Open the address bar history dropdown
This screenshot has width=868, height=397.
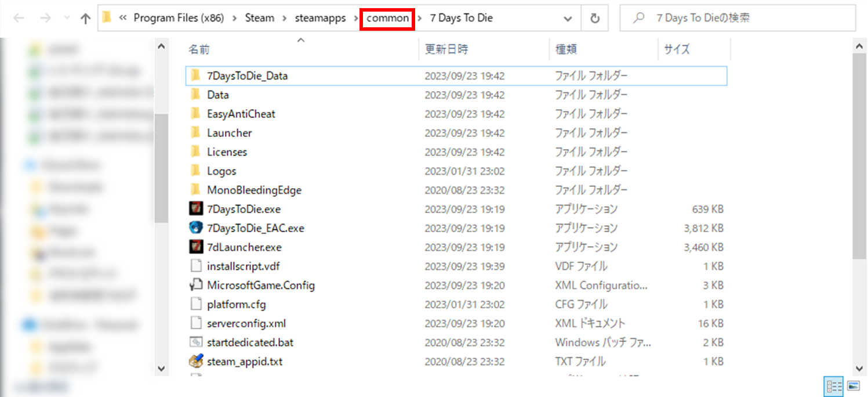pyautogui.click(x=568, y=19)
